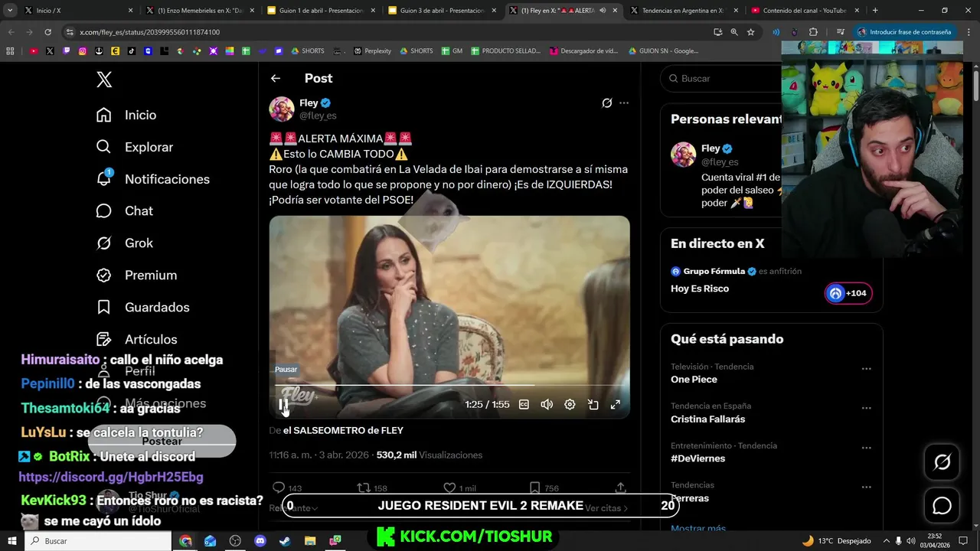
Task: Open Cristina Fallarás trend options menu
Action: [x=866, y=408]
